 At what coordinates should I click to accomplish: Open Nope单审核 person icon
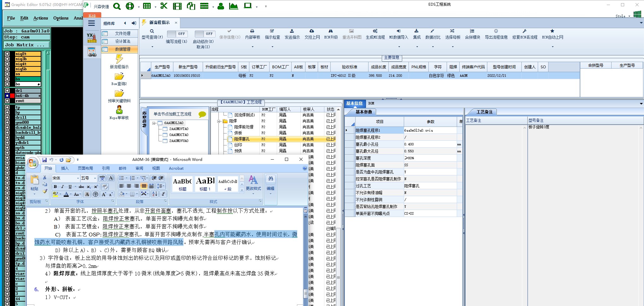pyautogui.click(x=119, y=110)
